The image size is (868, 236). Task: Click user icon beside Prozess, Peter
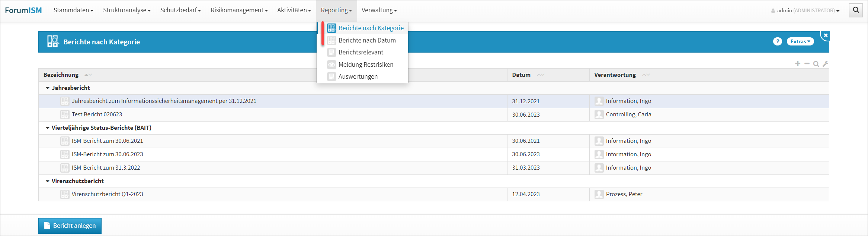click(599, 194)
